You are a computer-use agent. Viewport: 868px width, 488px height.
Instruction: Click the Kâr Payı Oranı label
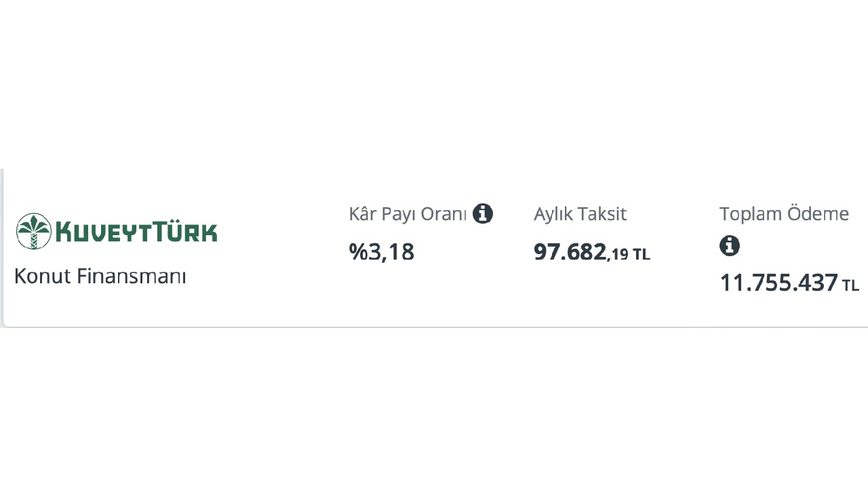(x=408, y=214)
